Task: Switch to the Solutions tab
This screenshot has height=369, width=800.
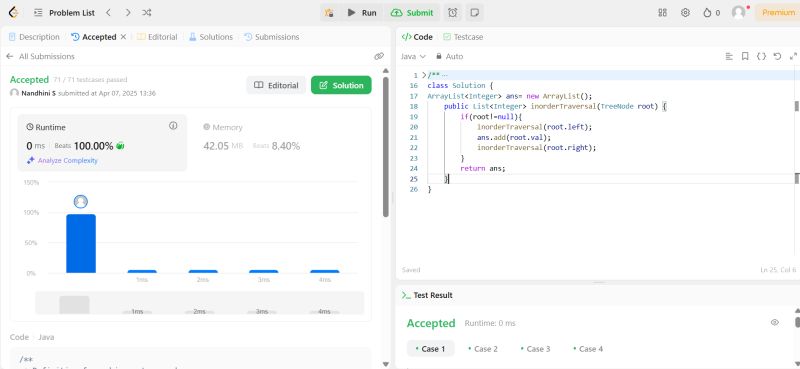Action: coord(211,37)
